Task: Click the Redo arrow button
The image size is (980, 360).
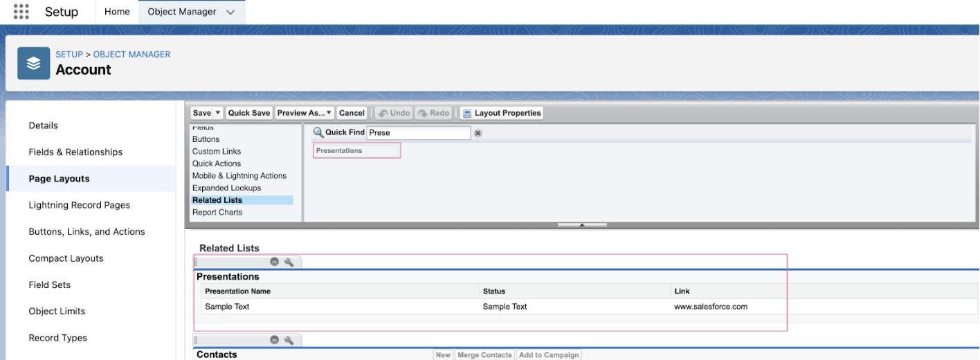Action: click(433, 113)
